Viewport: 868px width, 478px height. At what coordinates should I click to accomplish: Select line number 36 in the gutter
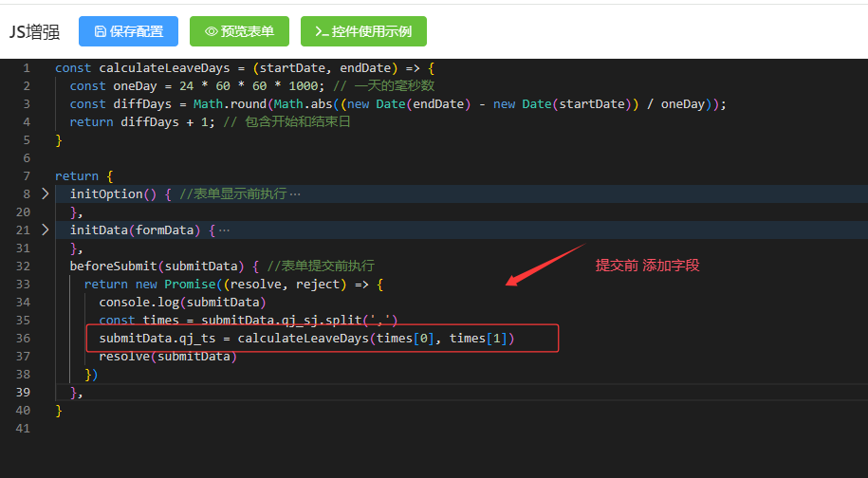point(23,338)
